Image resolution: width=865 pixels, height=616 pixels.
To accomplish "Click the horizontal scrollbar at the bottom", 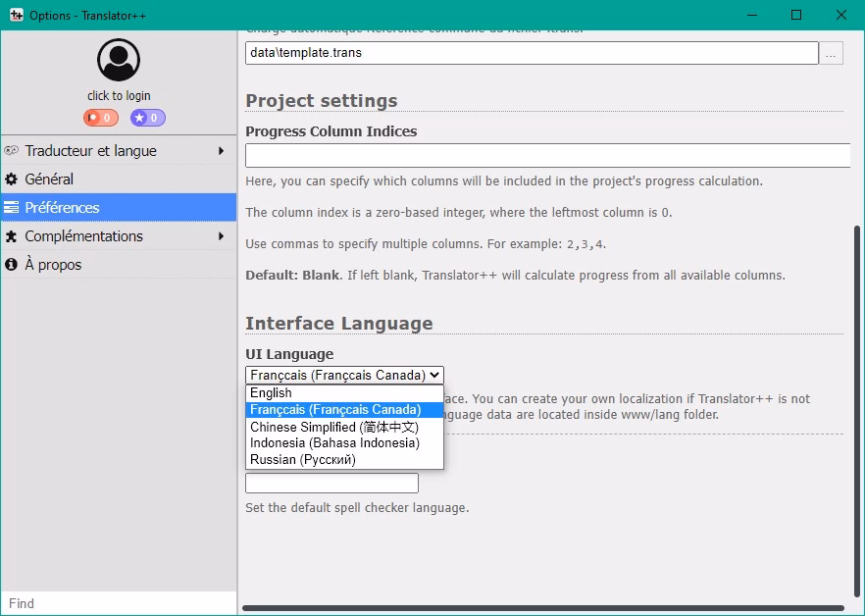I will [543, 608].
